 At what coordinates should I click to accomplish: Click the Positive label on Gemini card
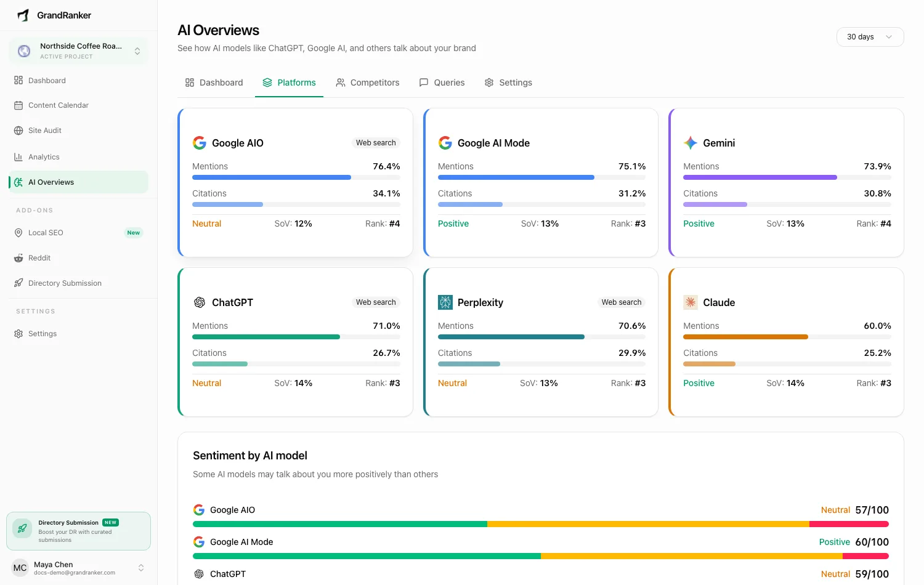tap(699, 224)
